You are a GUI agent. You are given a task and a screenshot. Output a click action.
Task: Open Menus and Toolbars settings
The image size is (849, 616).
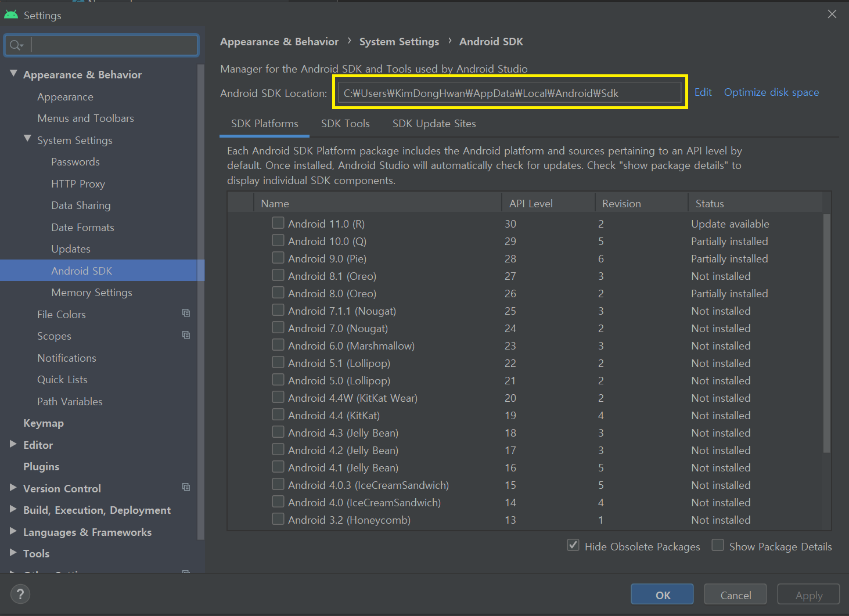(86, 118)
